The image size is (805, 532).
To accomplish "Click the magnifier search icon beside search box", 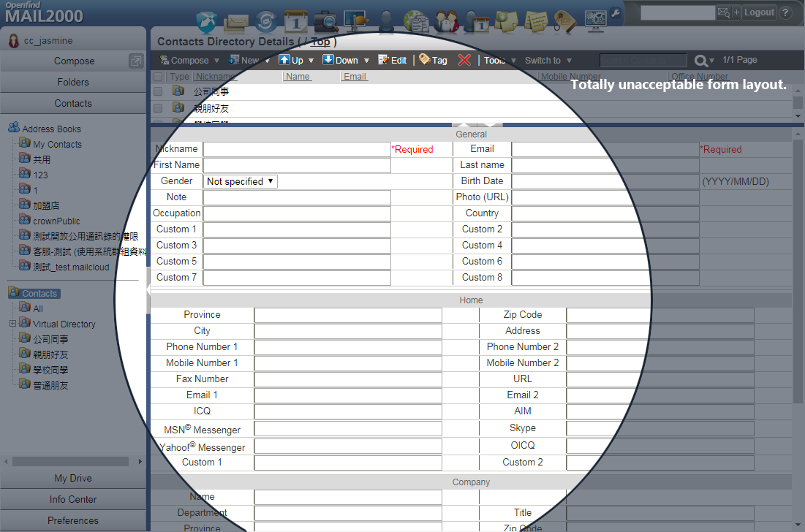I will coord(701,61).
